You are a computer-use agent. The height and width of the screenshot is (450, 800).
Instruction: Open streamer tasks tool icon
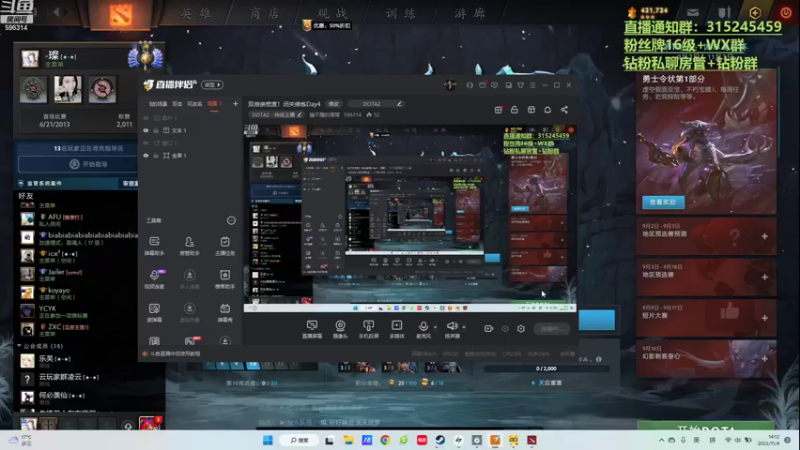coord(224,245)
